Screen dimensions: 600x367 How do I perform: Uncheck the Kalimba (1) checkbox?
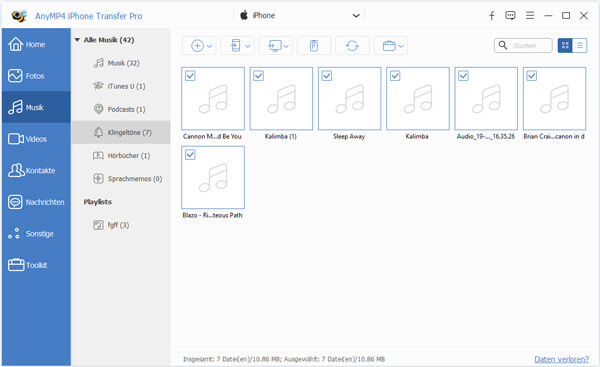pyautogui.click(x=258, y=76)
